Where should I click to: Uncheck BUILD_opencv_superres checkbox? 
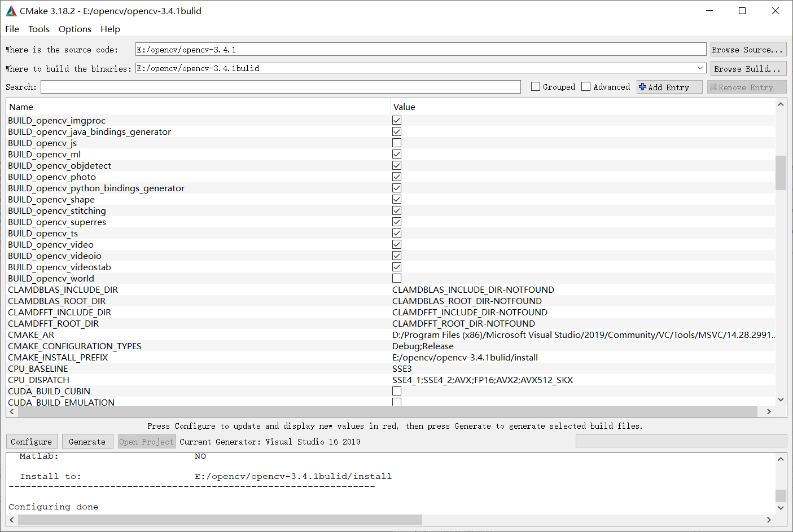click(397, 222)
